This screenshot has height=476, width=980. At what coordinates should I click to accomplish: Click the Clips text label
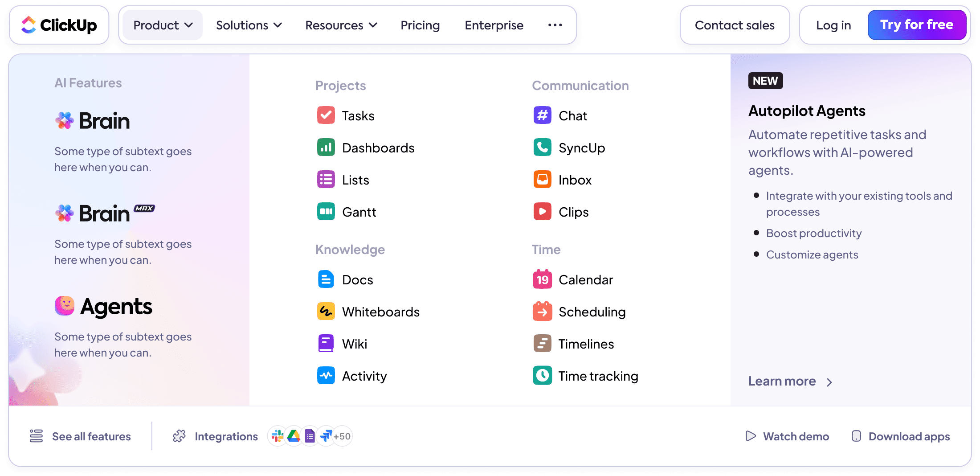click(574, 212)
